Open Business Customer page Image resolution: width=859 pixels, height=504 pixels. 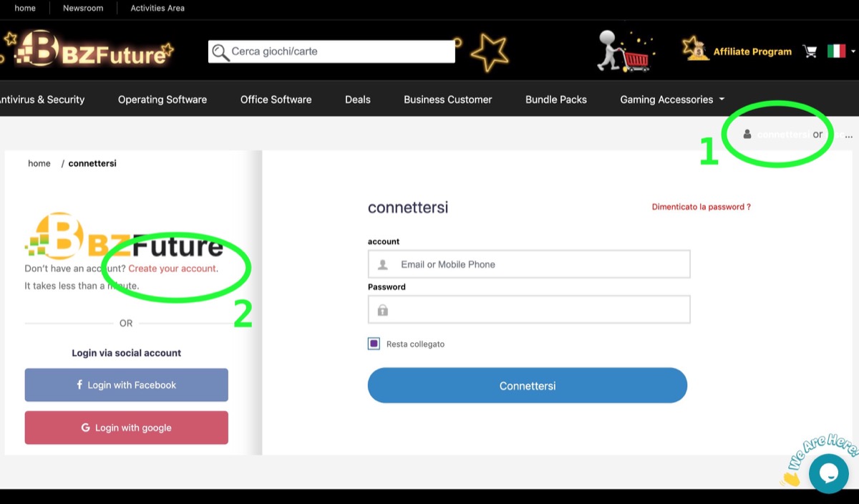pyautogui.click(x=448, y=100)
